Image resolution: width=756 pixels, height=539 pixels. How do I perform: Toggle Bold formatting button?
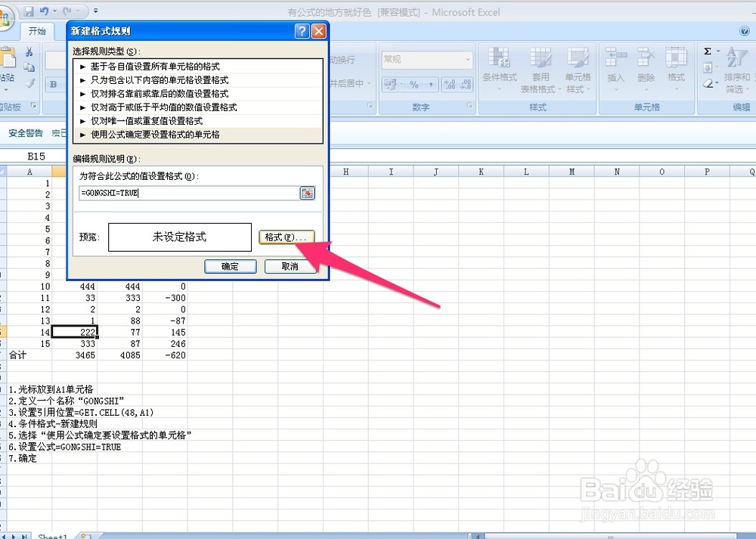(54, 85)
